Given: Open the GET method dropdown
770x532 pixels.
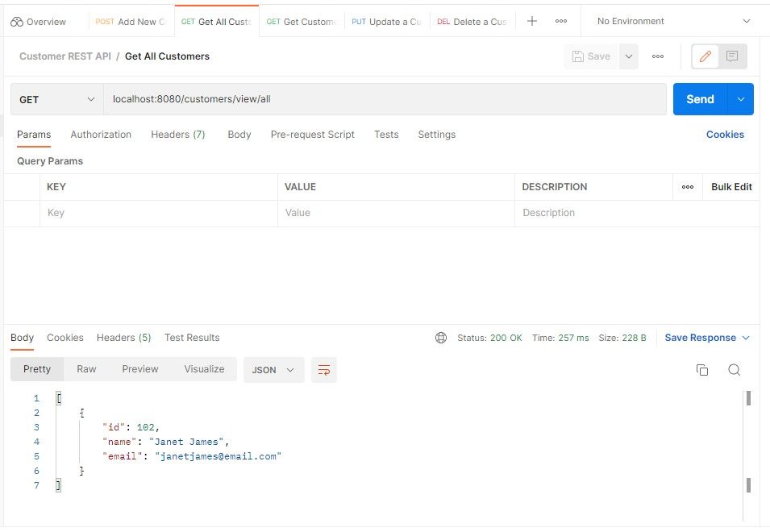Looking at the screenshot, I should tap(55, 98).
